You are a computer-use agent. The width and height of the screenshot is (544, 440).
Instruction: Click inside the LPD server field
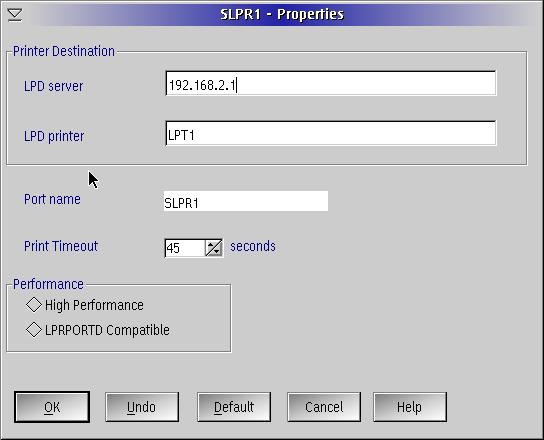(x=331, y=83)
